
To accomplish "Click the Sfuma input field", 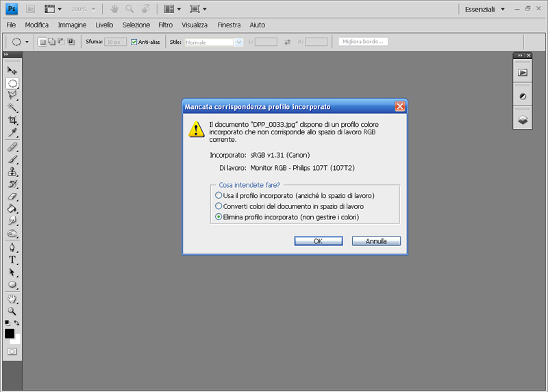I will [x=115, y=42].
